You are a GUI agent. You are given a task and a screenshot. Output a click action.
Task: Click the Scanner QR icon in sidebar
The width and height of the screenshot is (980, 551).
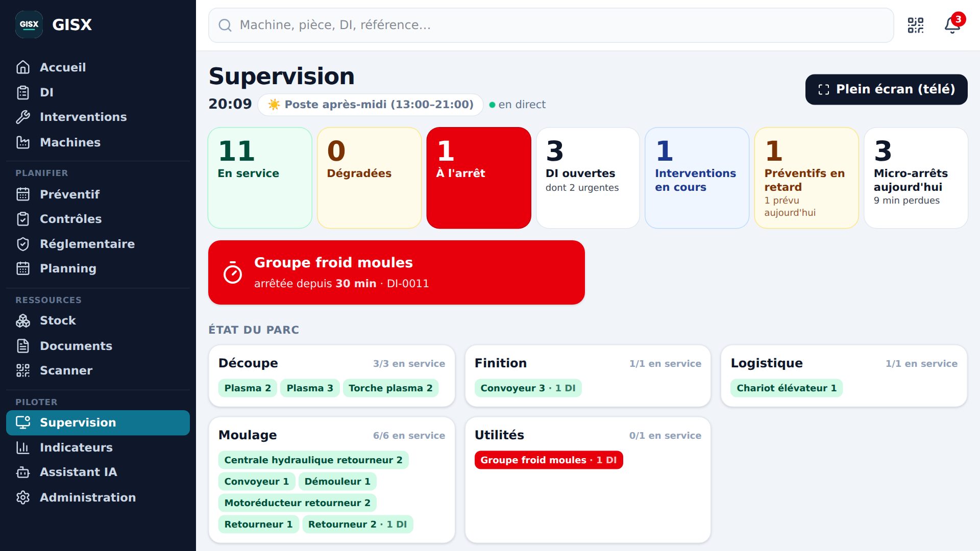pos(23,370)
